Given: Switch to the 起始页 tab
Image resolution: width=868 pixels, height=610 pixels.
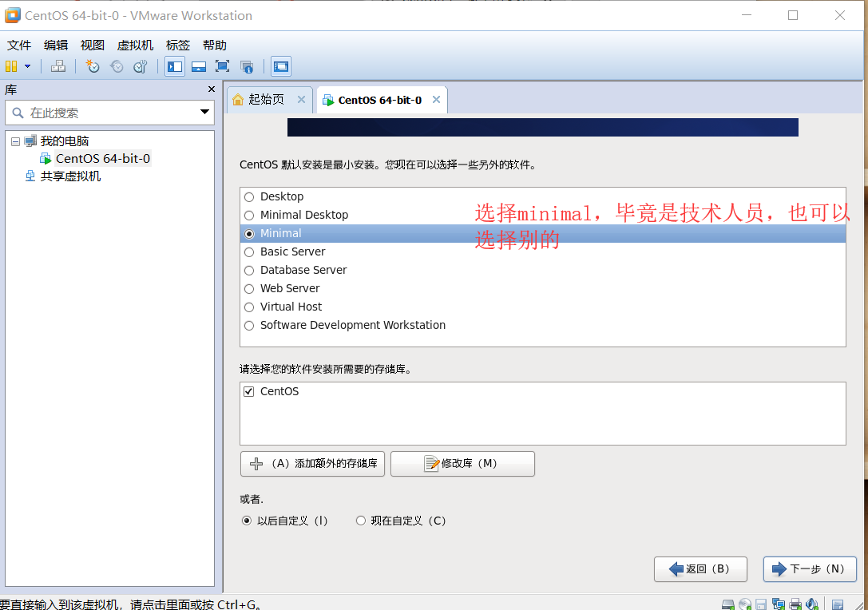Looking at the screenshot, I should coord(270,100).
